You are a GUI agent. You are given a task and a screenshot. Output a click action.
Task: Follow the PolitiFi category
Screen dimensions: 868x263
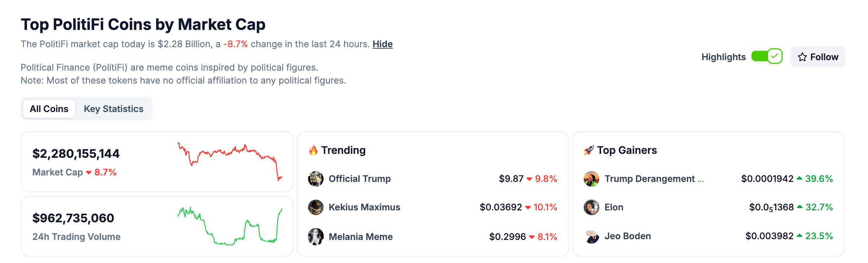pos(817,57)
